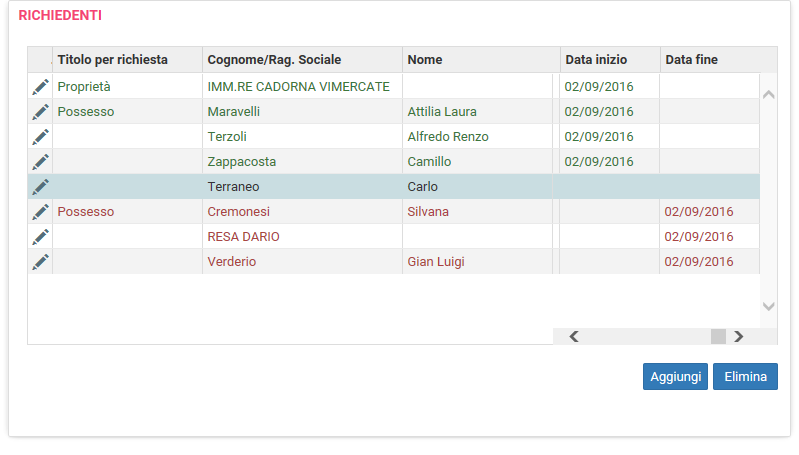The width and height of the screenshot is (799, 455).
Task: Edit the IMM.RE CADORNA VIMERCATE row pencil
Action: pyautogui.click(x=40, y=87)
